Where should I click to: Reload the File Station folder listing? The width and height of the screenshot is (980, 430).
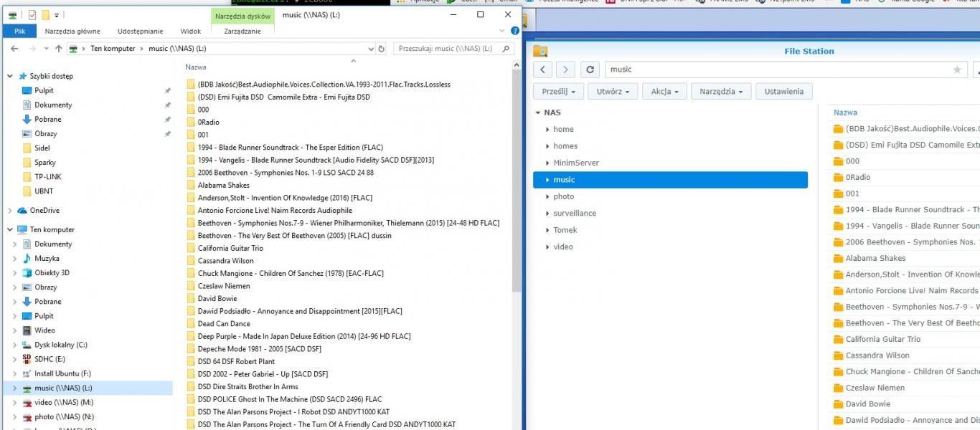[x=590, y=70]
